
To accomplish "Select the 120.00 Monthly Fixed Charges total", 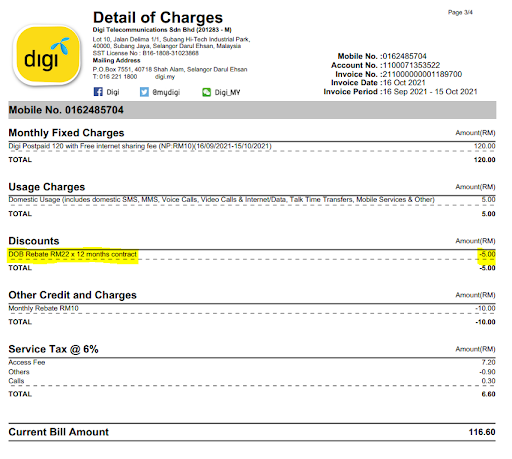I will point(485,160).
